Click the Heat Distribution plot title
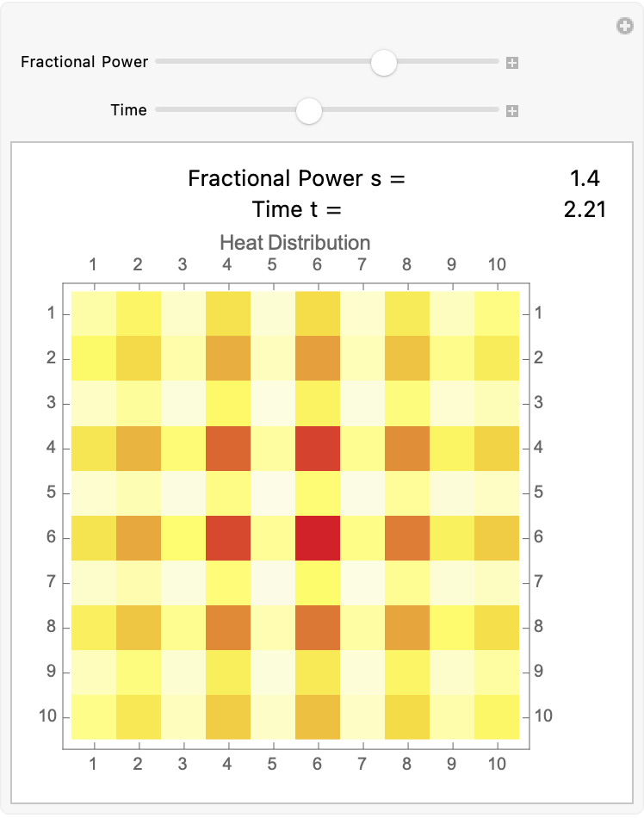The height and width of the screenshot is (818, 644). click(x=295, y=243)
